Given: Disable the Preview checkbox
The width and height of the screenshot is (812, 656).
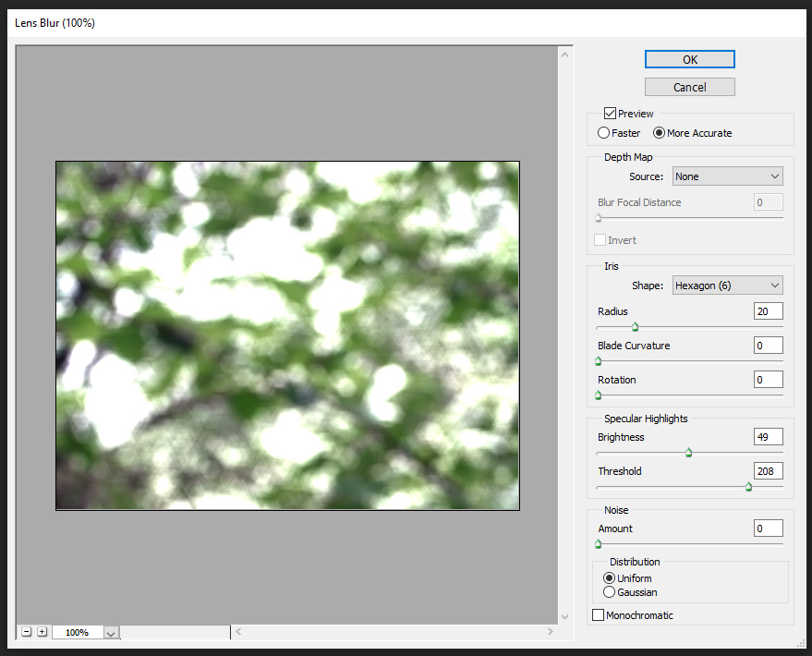Looking at the screenshot, I should 610,114.
